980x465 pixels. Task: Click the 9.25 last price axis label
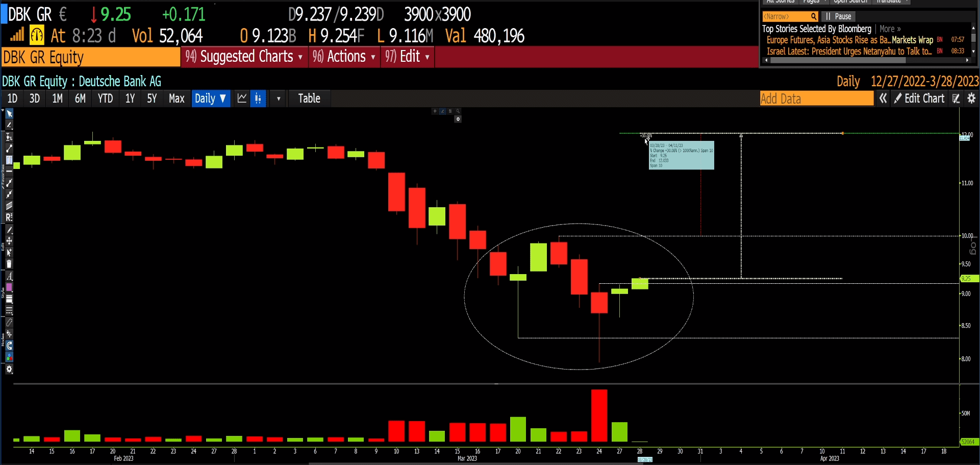969,279
